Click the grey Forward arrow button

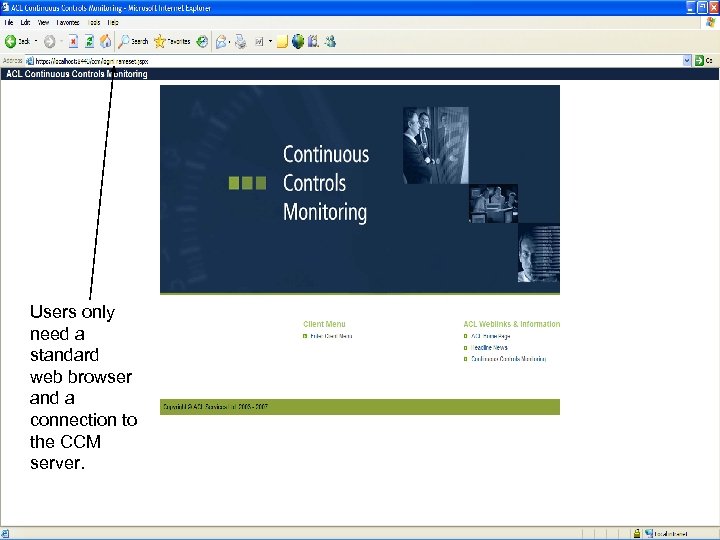(x=50, y=42)
